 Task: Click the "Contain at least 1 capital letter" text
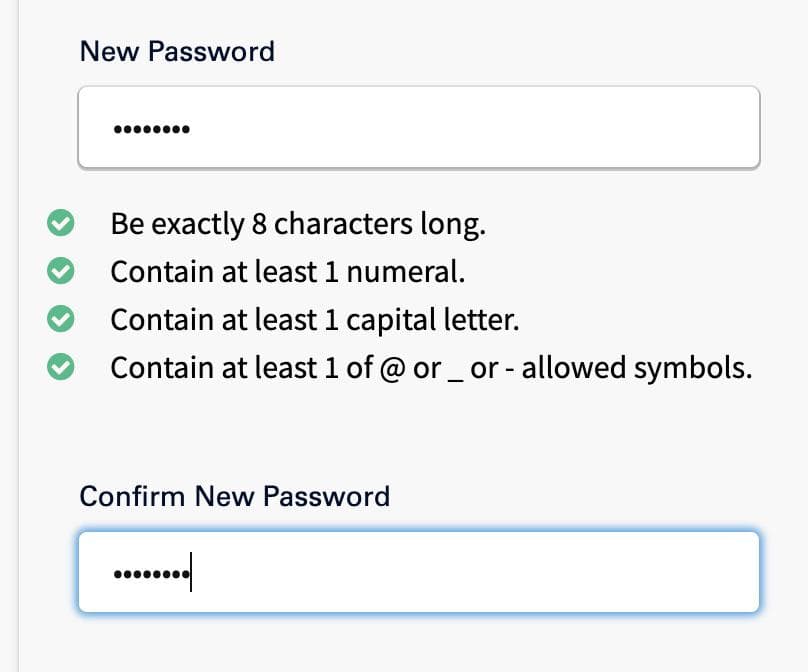point(315,320)
